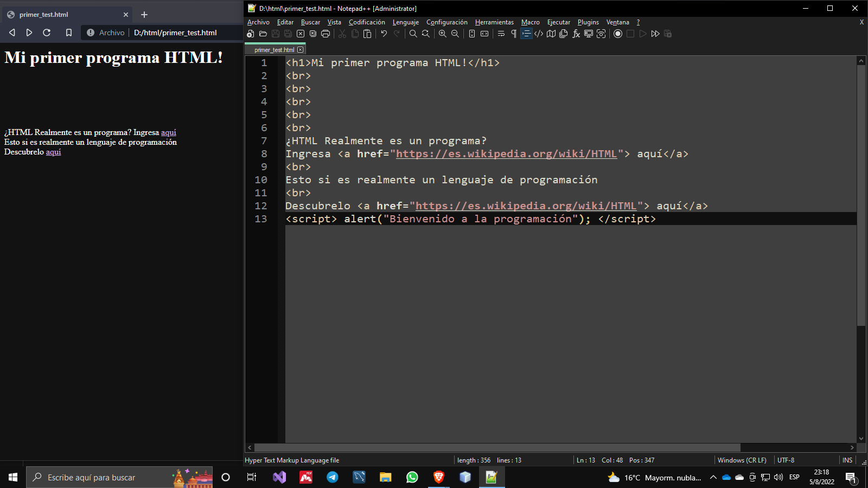The height and width of the screenshot is (488, 868).
Task: Open WhatsApp from the taskbar
Action: pos(412,477)
